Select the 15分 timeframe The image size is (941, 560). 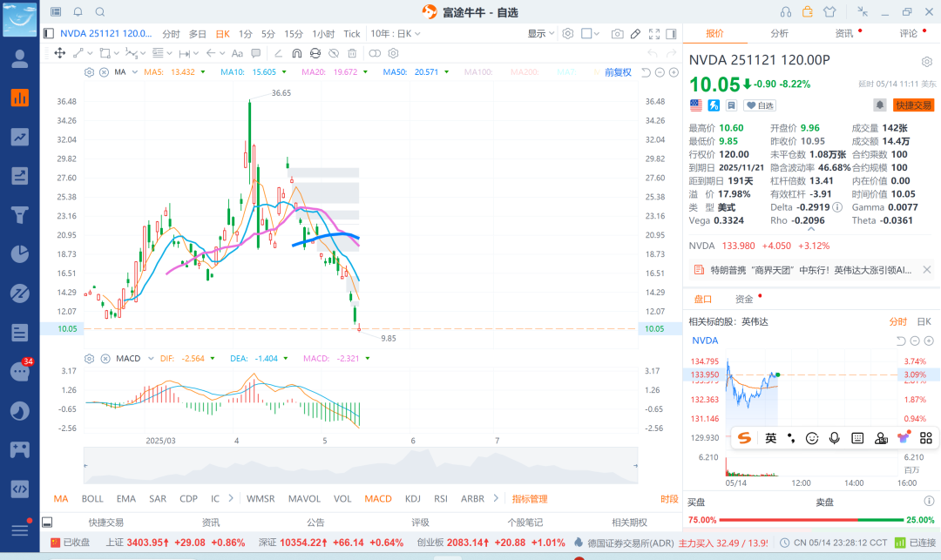click(x=294, y=34)
